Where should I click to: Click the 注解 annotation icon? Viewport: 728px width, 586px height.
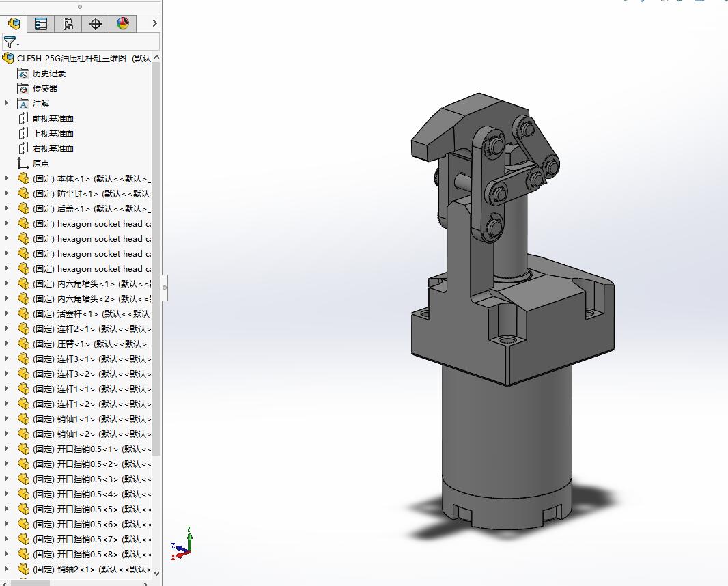pos(23,104)
